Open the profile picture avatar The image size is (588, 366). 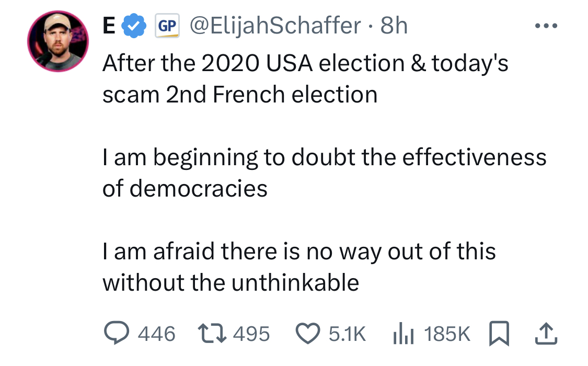coord(57,41)
